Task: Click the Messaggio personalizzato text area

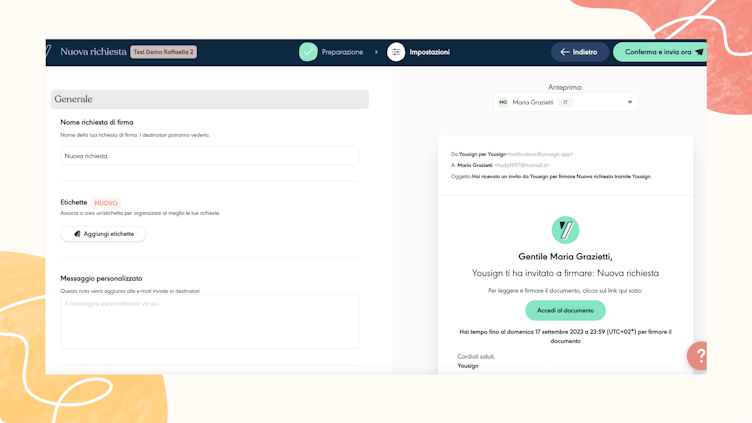Action: point(210,321)
